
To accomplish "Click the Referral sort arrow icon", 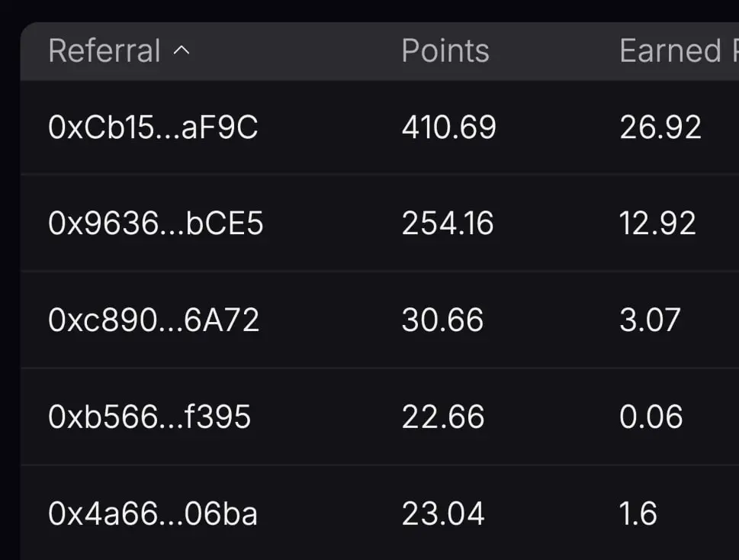I will [182, 50].
